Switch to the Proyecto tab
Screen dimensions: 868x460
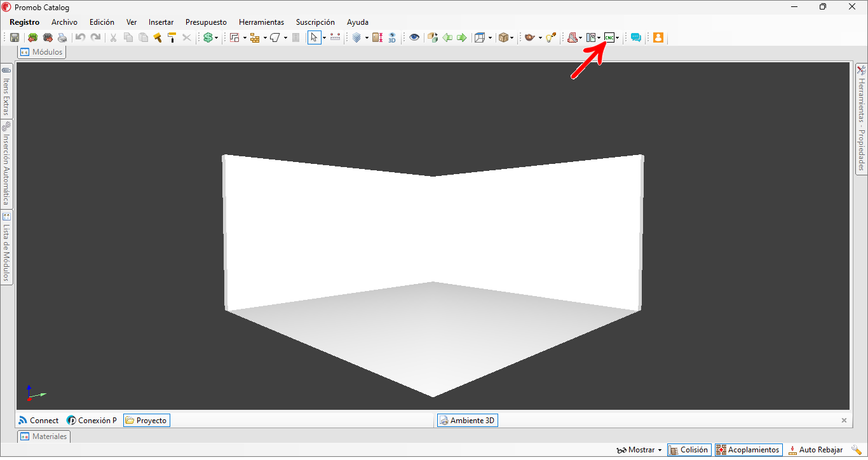pos(146,420)
